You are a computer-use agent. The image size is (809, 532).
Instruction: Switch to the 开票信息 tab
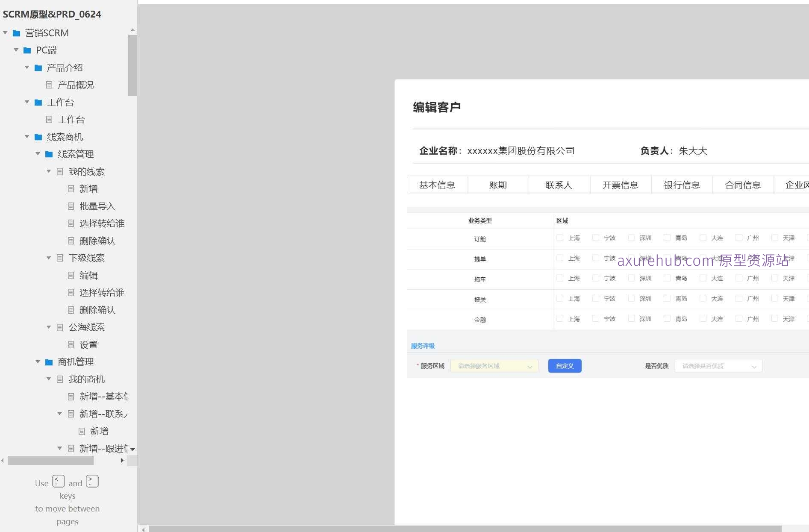(621, 185)
